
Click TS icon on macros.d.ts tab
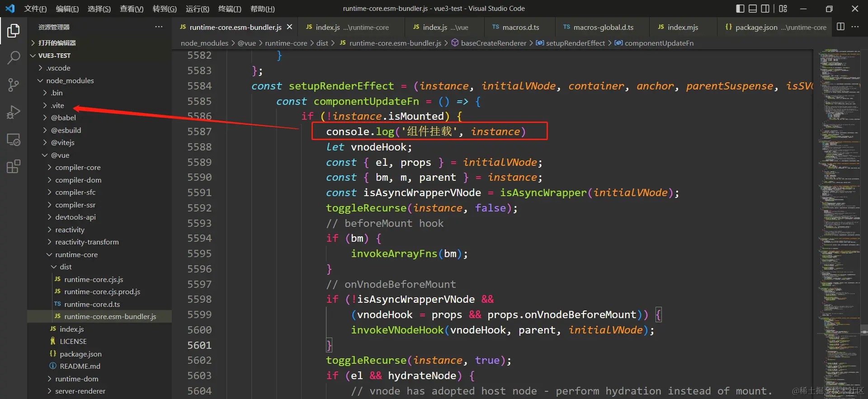(495, 27)
